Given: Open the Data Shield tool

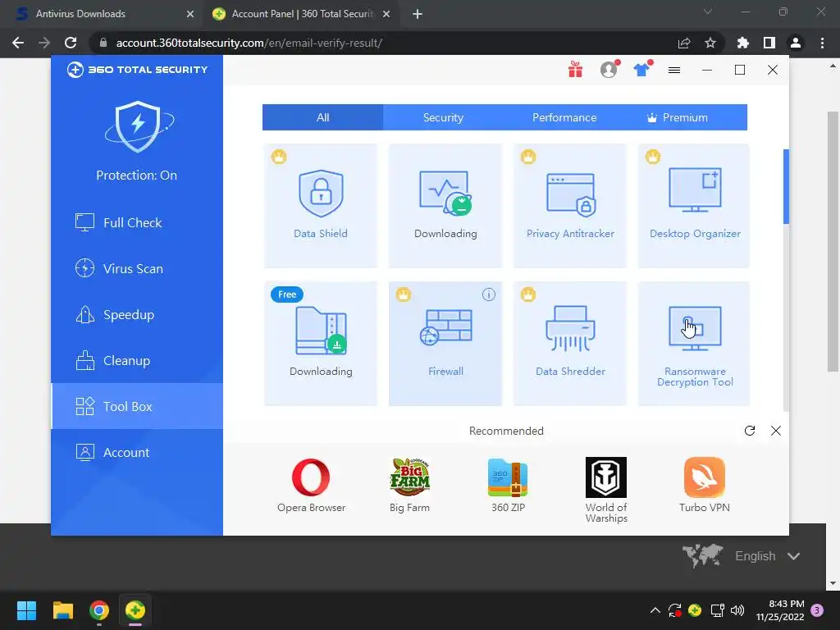Looking at the screenshot, I should pos(321,205).
